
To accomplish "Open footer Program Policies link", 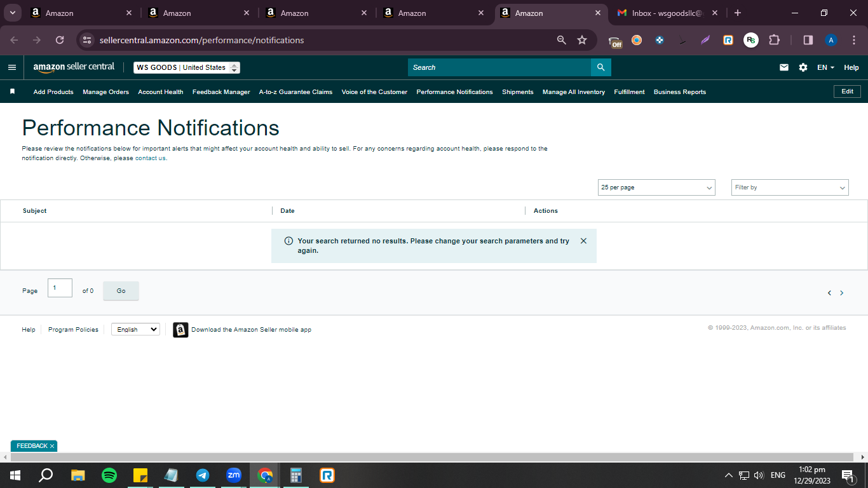I will coord(73,330).
